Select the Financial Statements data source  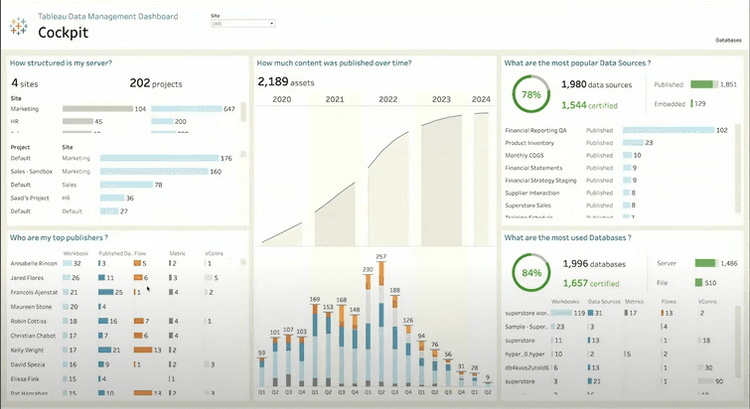coord(534,168)
